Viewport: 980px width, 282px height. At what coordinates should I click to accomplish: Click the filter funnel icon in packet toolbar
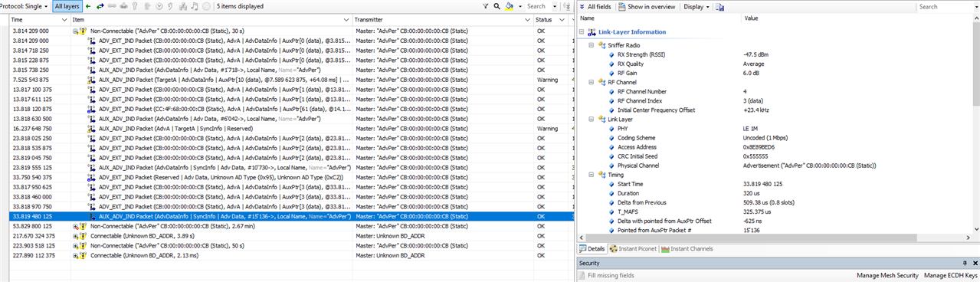pos(486,6)
